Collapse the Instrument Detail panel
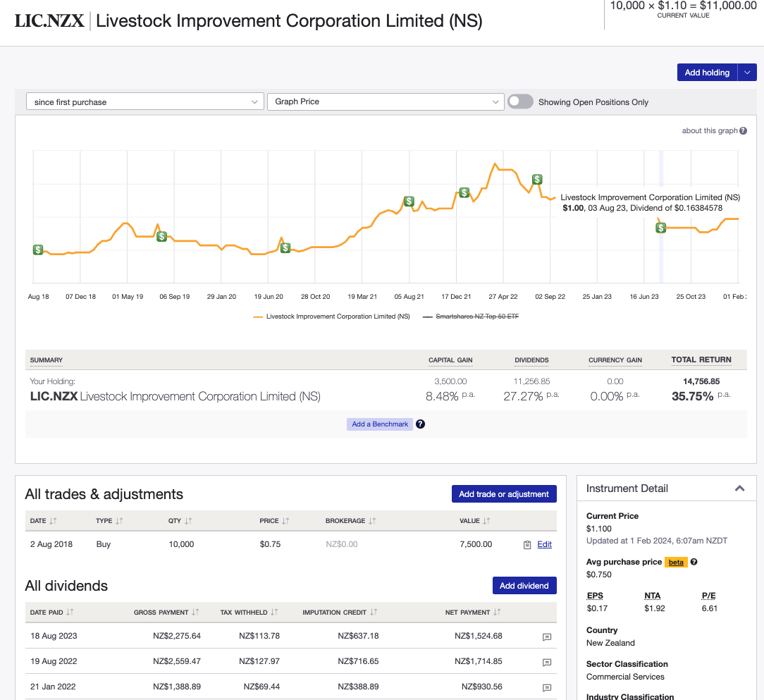 (739, 488)
